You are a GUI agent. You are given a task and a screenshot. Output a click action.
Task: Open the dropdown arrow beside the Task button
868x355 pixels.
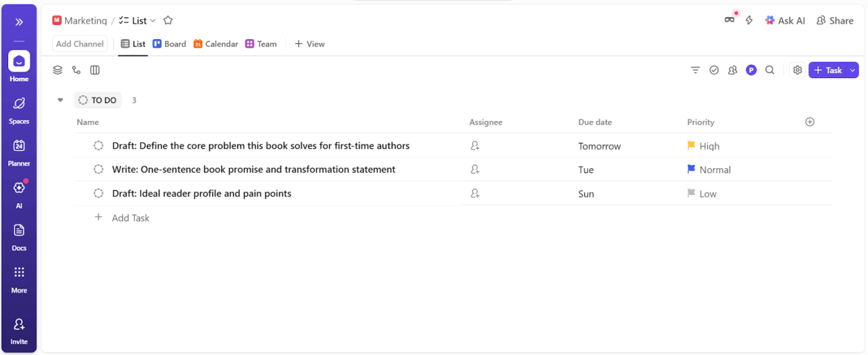852,70
